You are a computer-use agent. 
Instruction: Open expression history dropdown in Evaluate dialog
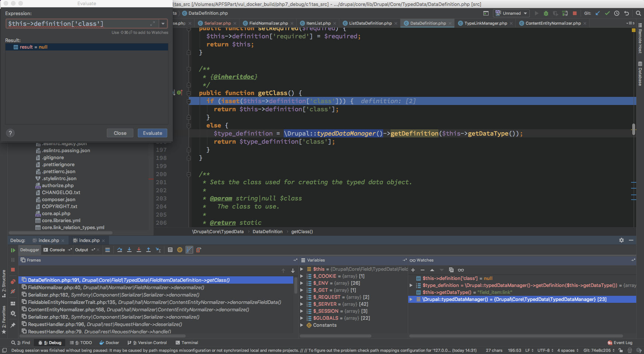(163, 24)
